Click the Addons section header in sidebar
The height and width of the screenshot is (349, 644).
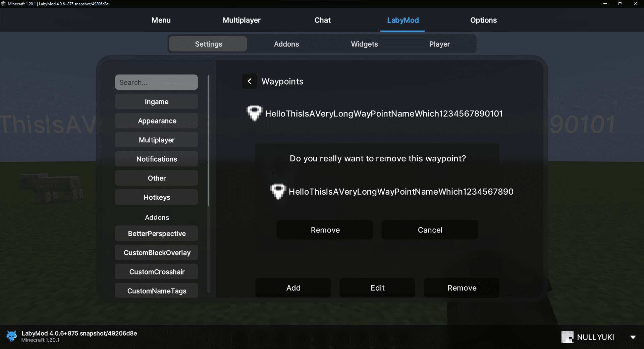click(x=157, y=217)
